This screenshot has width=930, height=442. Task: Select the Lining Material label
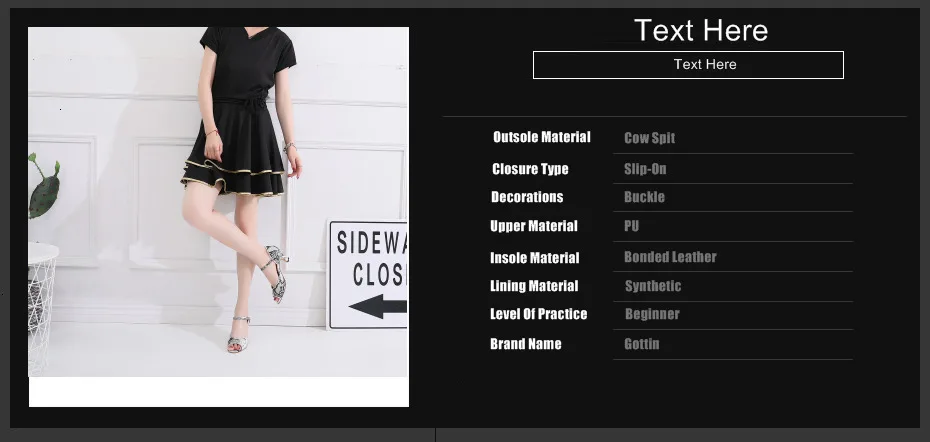coord(534,286)
